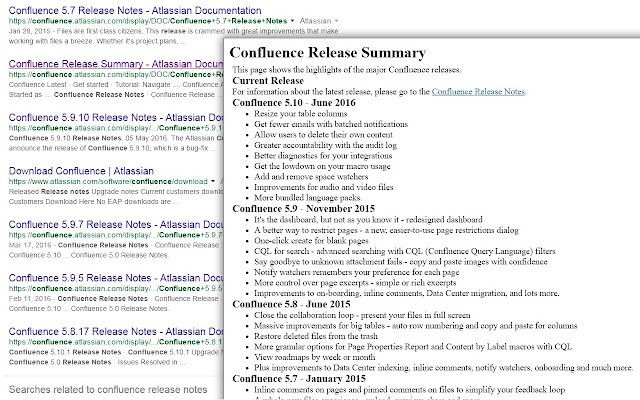Viewport: 640px width, 400px height.
Task: Click the 'Confluence 5.7 - January 2015' heading
Action: coord(299,379)
